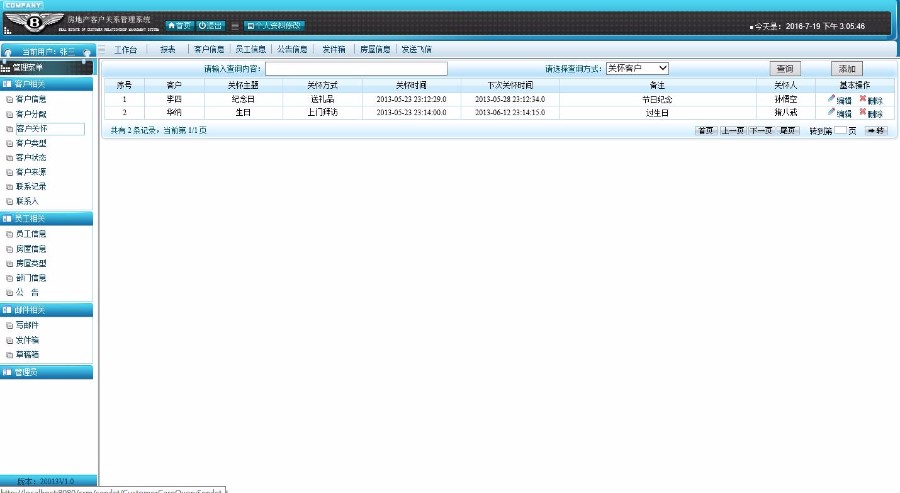Viewport: 900px width, 493px height.
Task: Click the pencil 编辑 icon in 李四 row
Action: [x=831, y=99]
